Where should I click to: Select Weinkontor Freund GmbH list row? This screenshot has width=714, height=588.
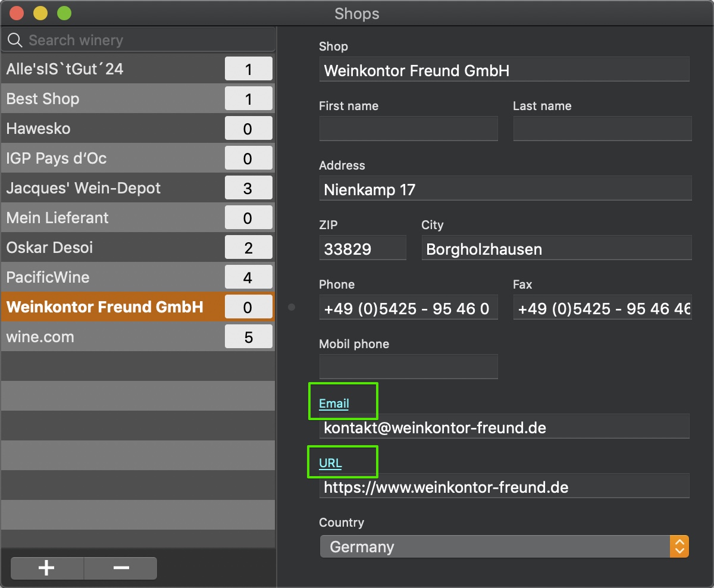[x=138, y=307]
